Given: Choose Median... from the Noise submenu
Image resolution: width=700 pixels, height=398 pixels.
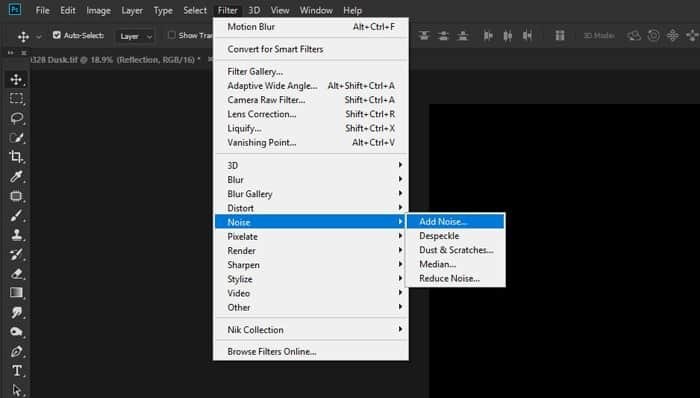Looking at the screenshot, I should pyautogui.click(x=455, y=265).
